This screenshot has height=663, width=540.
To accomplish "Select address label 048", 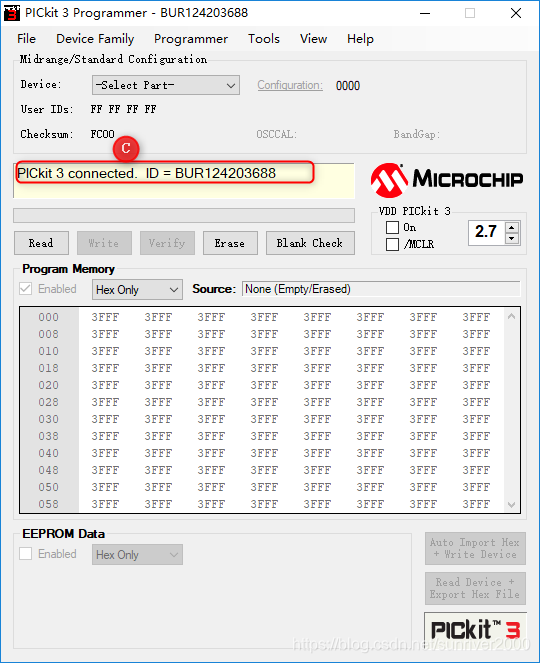I will [49, 470].
